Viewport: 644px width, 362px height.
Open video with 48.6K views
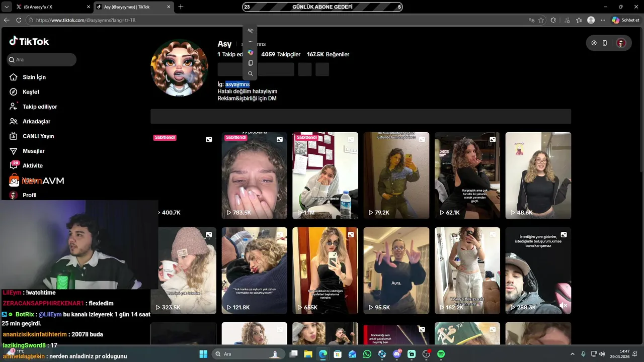tap(538, 175)
